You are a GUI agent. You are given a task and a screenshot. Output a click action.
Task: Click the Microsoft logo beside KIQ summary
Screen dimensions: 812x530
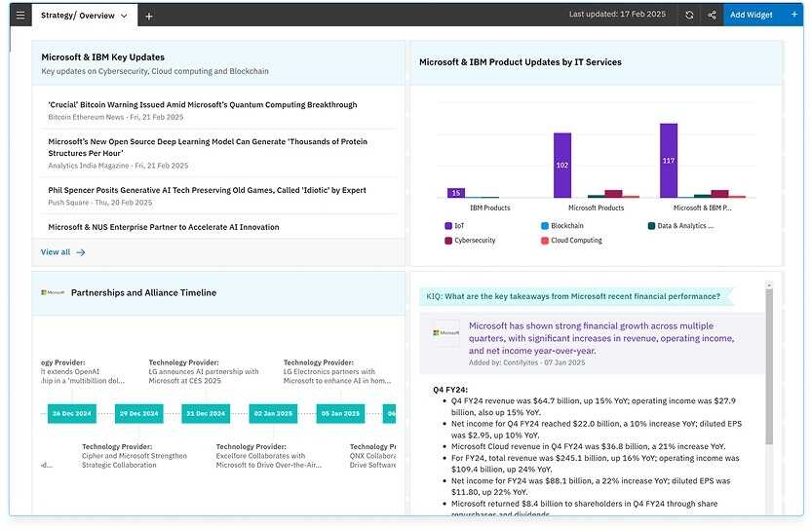point(446,333)
